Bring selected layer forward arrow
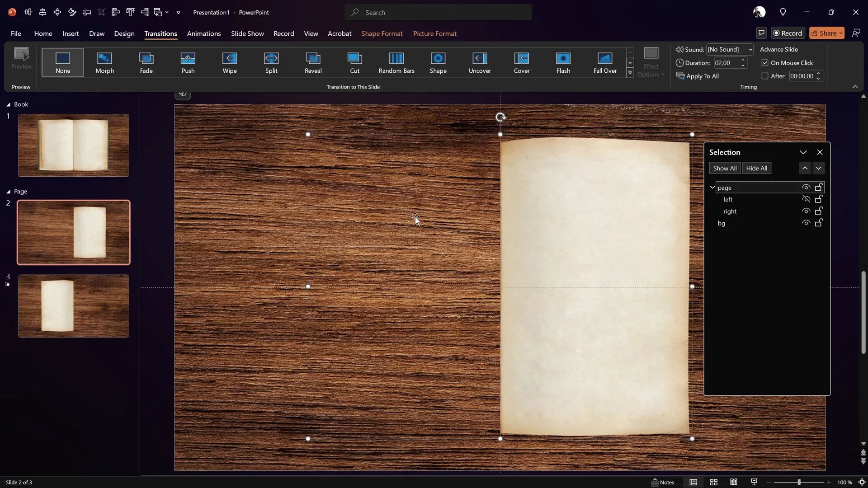Viewport: 868px width, 488px height. 805,168
